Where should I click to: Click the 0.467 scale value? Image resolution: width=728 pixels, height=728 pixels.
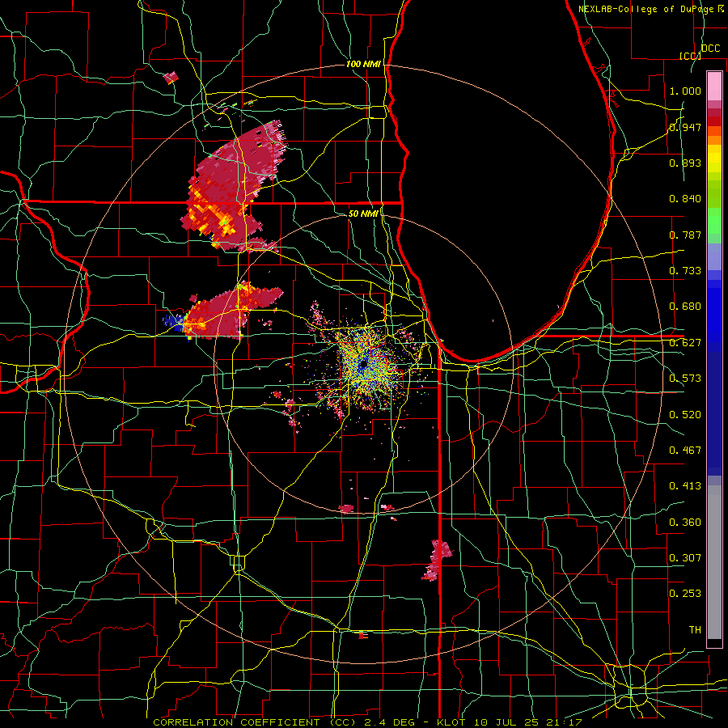tap(685, 451)
